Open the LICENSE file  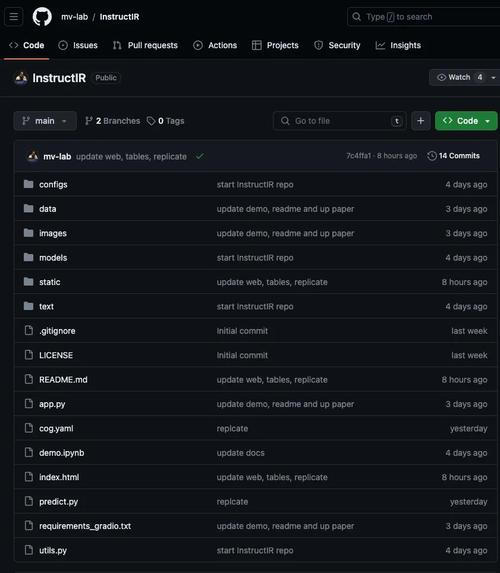click(56, 356)
